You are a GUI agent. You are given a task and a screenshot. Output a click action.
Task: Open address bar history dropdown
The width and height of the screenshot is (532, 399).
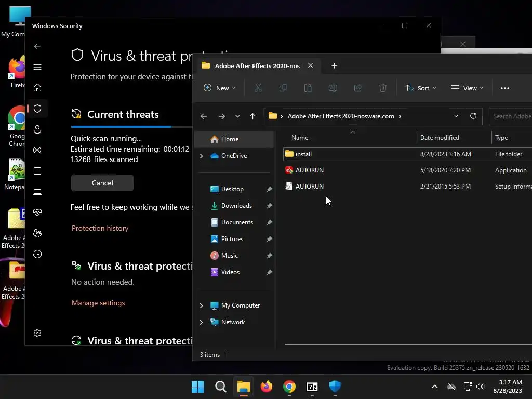pyautogui.click(x=456, y=116)
